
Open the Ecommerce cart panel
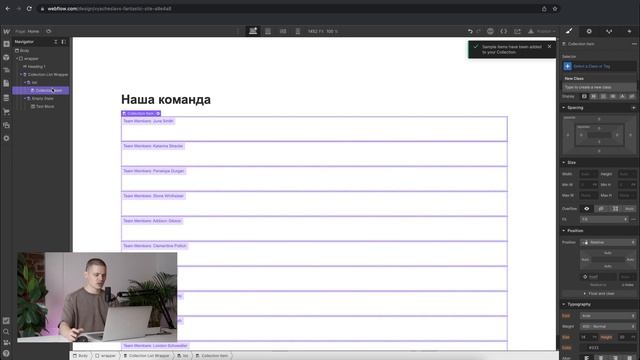click(6, 111)
